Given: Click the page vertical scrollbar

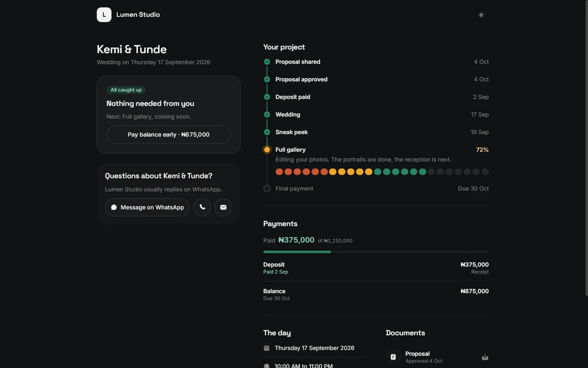Looking at the screenshot, I should pos(586,148).
